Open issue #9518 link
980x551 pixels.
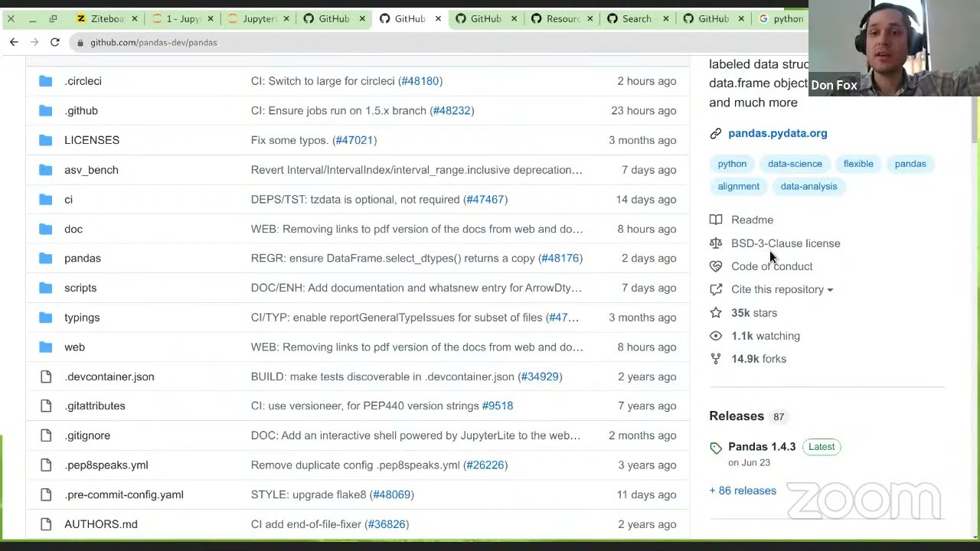[x=498, y=406]
